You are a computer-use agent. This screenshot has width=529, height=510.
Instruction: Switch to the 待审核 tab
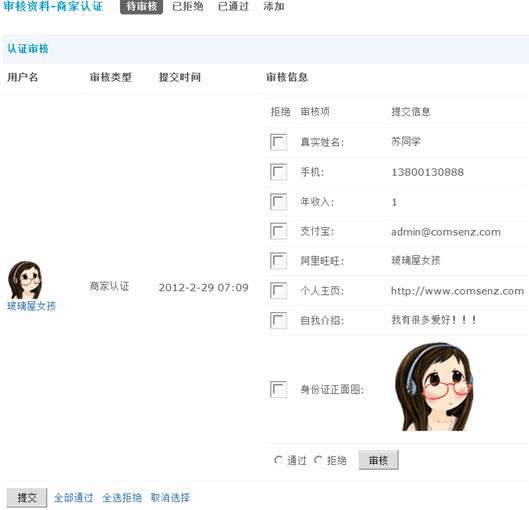[141, 6]
